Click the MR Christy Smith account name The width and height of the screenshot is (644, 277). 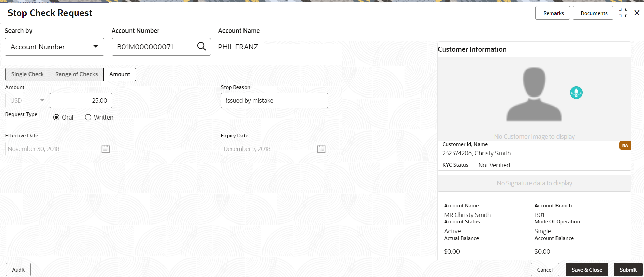pos(467,215)
